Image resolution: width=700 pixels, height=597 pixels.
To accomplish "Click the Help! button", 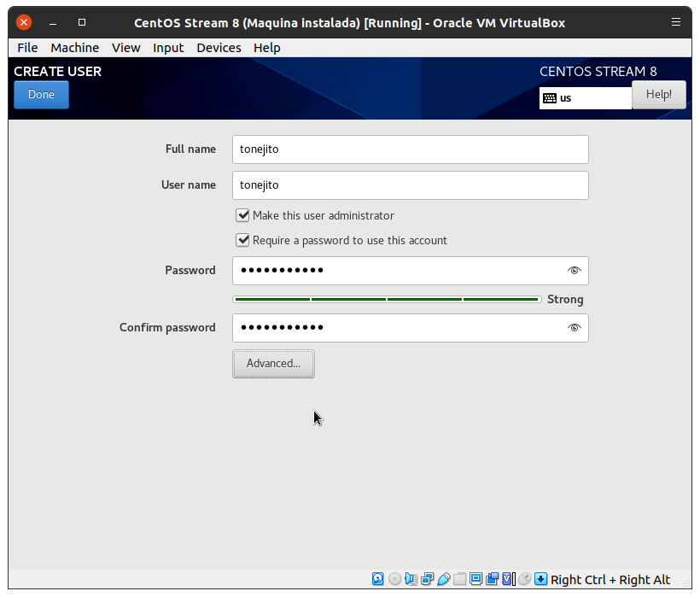I will coord(658,95).
